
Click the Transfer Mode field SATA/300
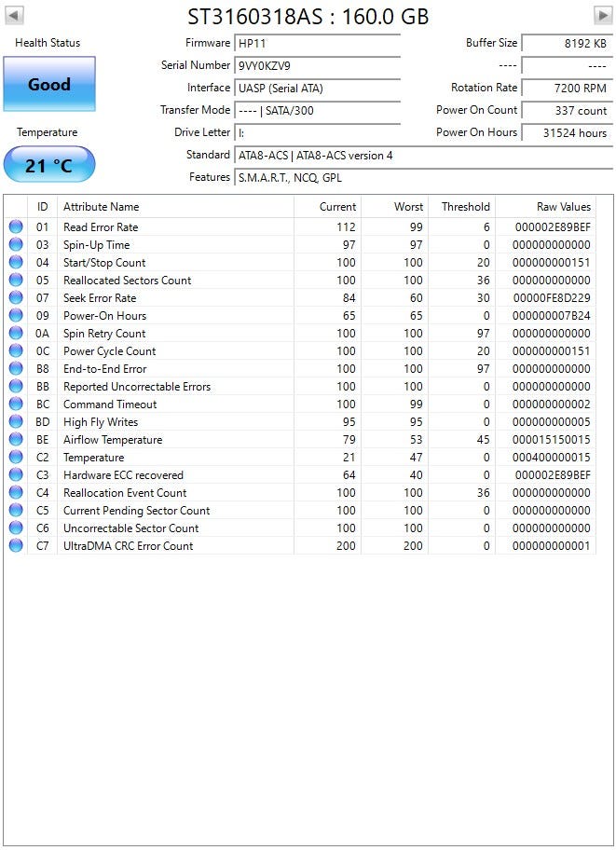point(317,111)
